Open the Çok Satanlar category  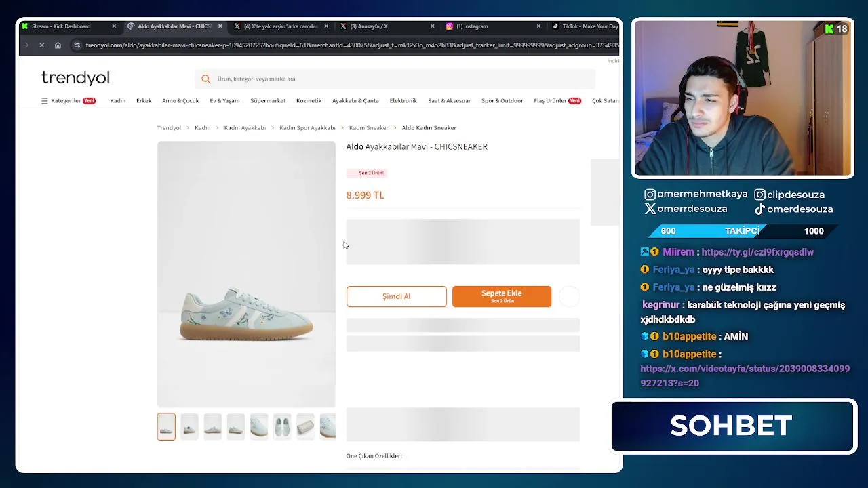pyautogui.click(x=606, y=101)
